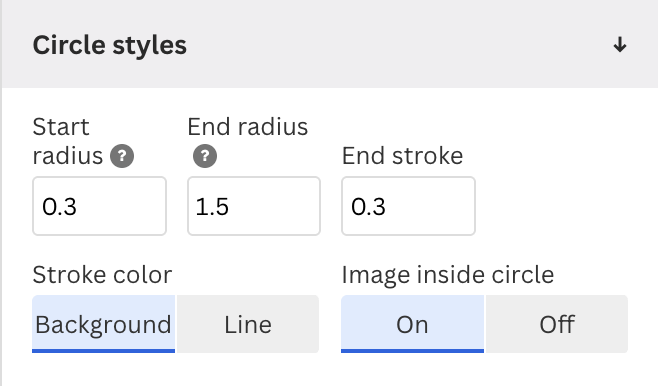Click the 0.3 value in End stroke
This screenshot has width=658, height=386.
coord(368,206)
